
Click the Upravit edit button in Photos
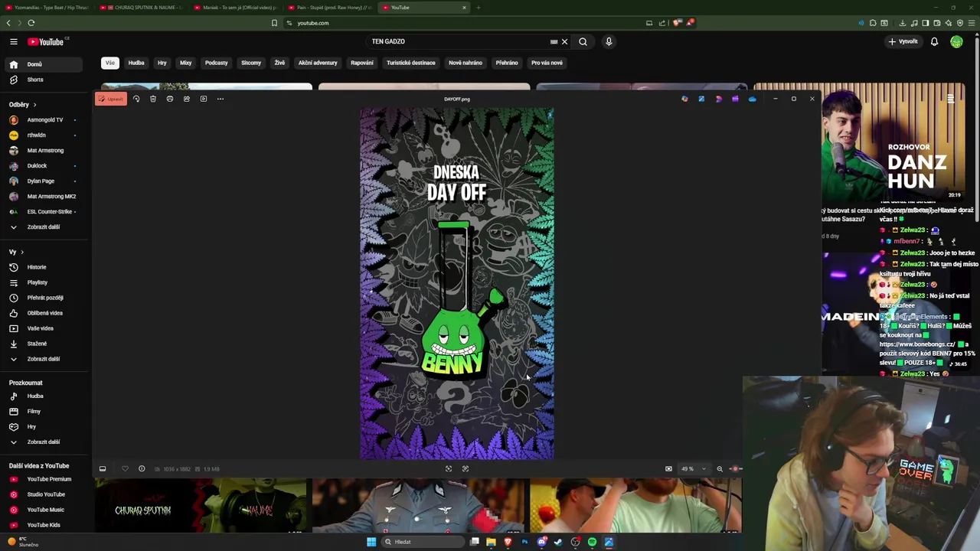(111, 99)
